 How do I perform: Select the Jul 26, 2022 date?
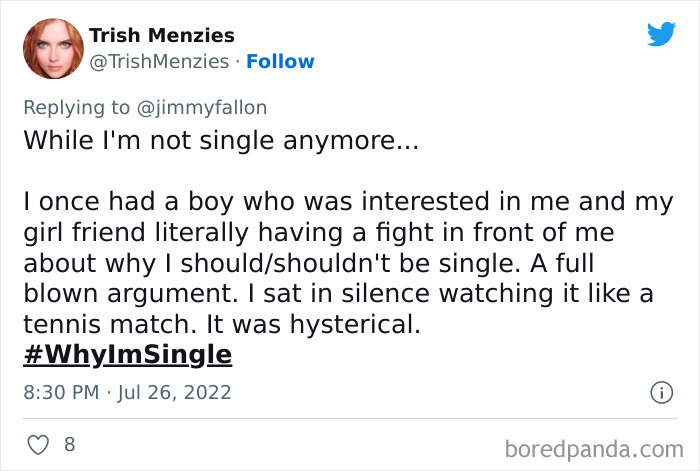(176, 392)
